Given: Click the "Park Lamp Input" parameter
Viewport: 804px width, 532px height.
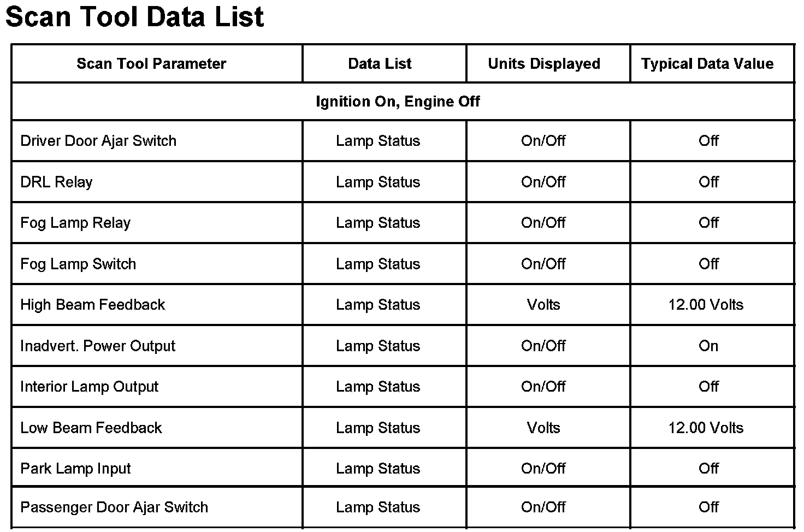Looking at the screenshot, I should pos(75,469).
